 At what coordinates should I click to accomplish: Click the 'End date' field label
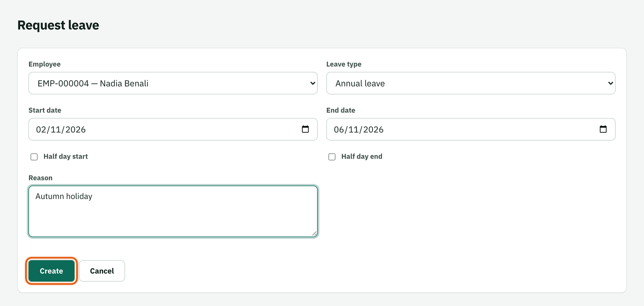pyautogui.click(x=341, y=110)
